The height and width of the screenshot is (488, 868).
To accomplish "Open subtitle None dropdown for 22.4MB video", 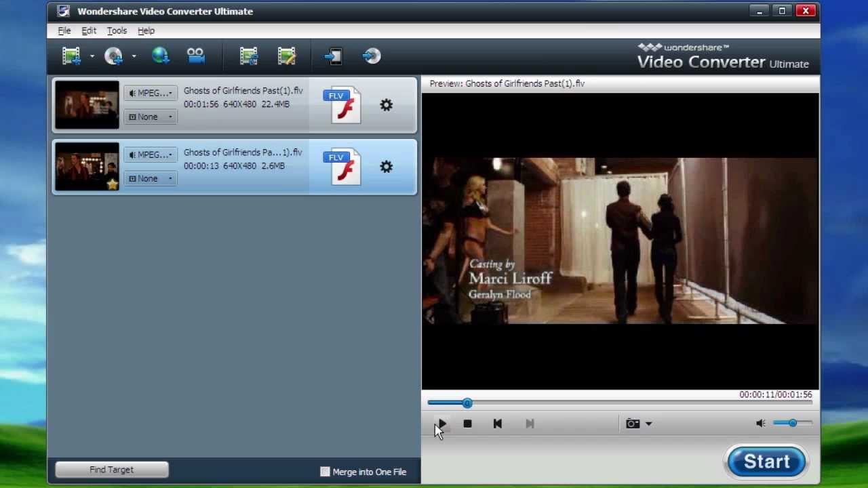I will point(151,117).
